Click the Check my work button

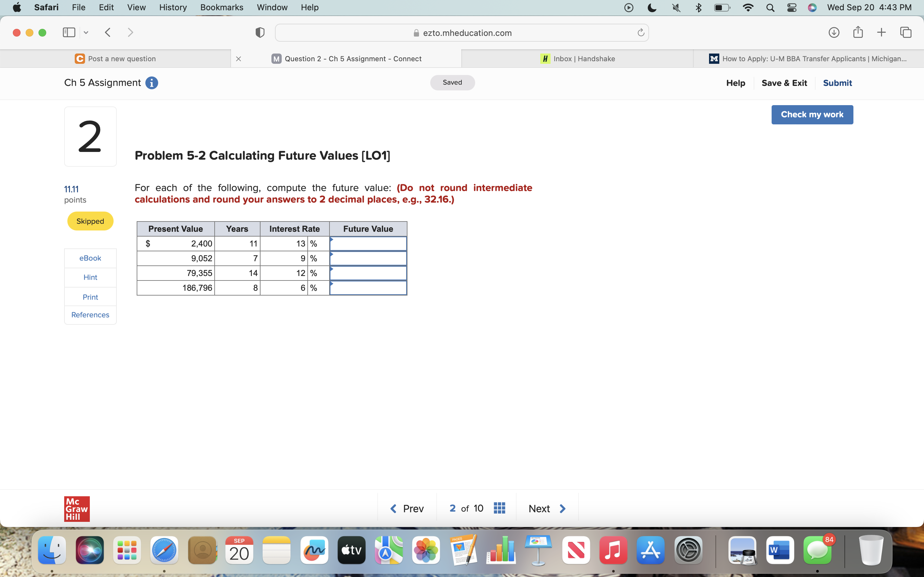pos(812,114)
